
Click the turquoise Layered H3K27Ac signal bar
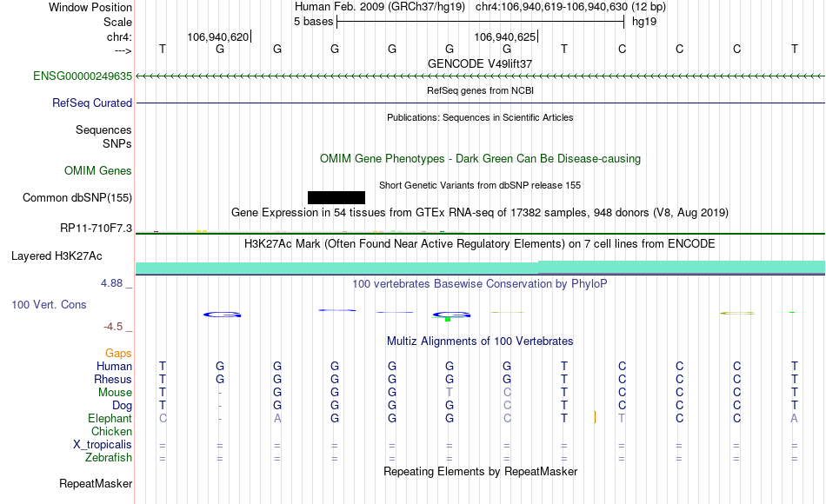[x=480, y=268]
